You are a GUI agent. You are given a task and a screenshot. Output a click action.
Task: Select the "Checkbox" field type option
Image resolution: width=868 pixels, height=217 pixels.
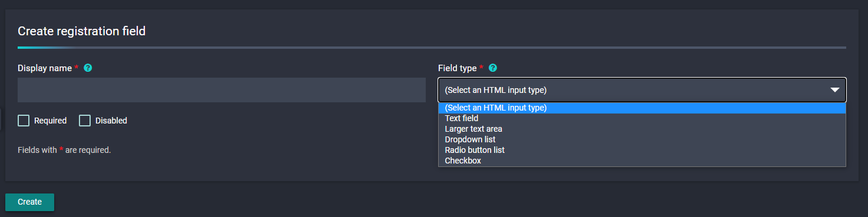(x=642, y=161)
